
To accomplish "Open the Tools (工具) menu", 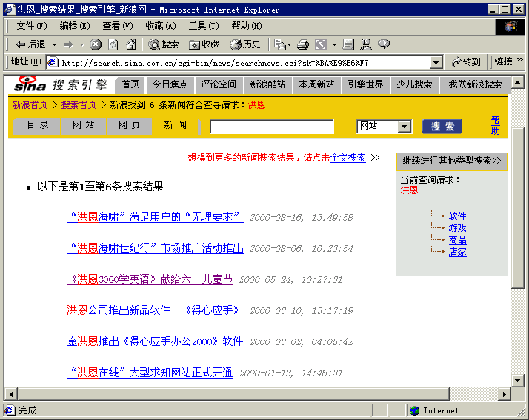I will [x=204, y=26].
